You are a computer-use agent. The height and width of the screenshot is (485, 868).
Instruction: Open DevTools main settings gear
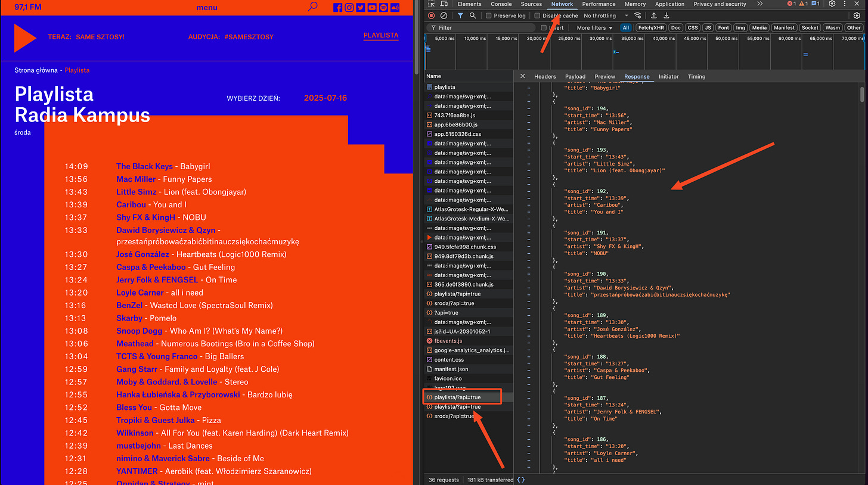[832, 4]
